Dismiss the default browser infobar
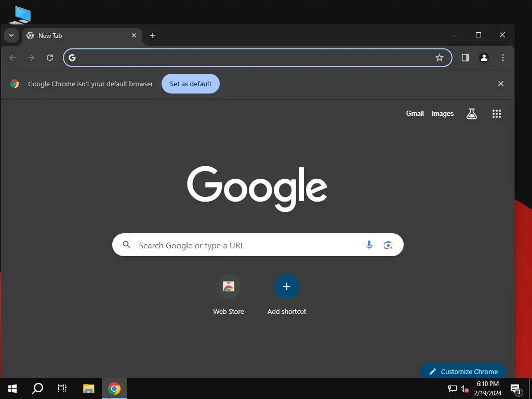Viewport: 532px width, 399px height. pyautogui.click(x=501, y=84)
